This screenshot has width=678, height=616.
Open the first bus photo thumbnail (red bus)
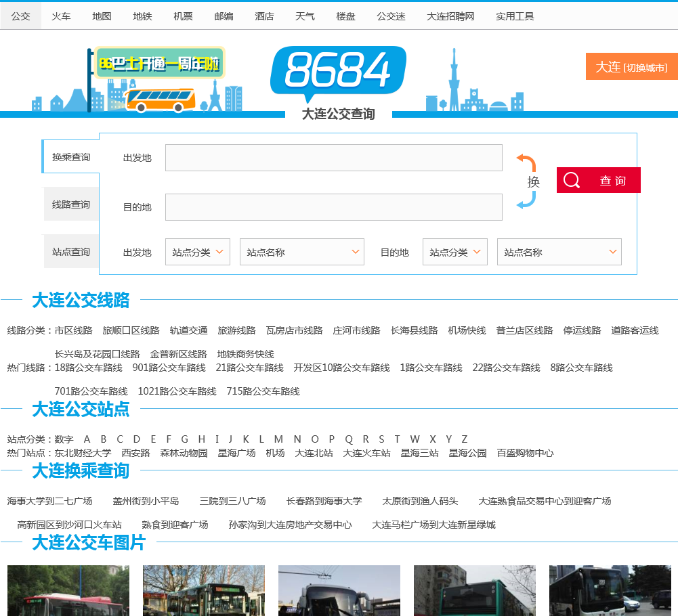click(x=68, y=590)
